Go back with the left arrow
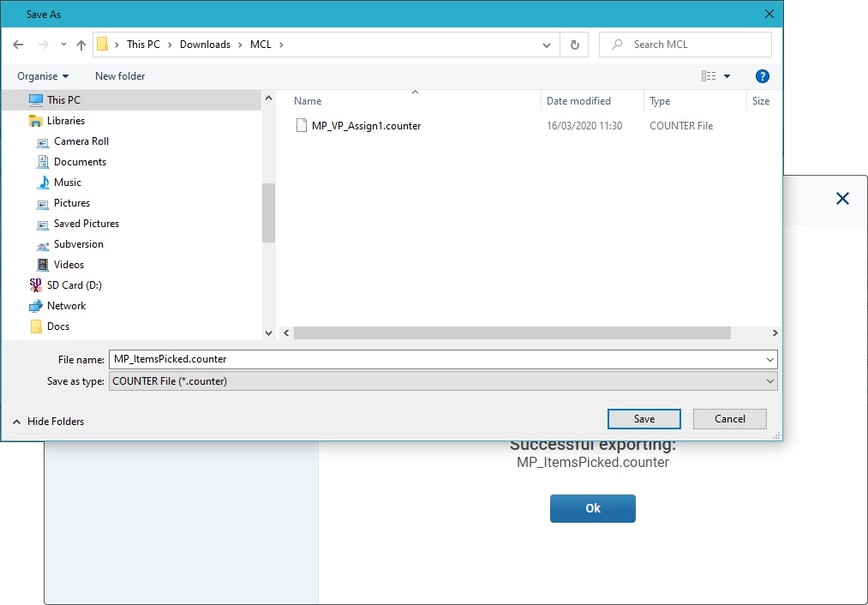 (18, 45)
